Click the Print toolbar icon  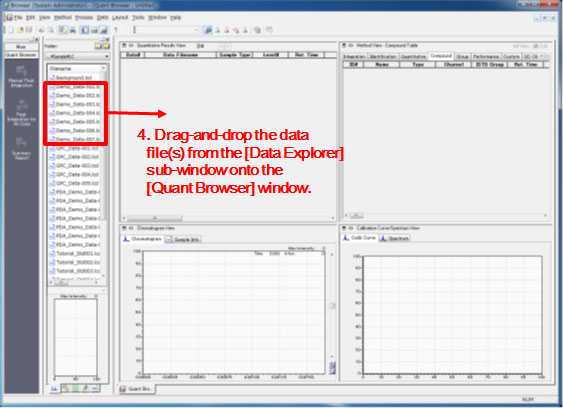(42, 30)
